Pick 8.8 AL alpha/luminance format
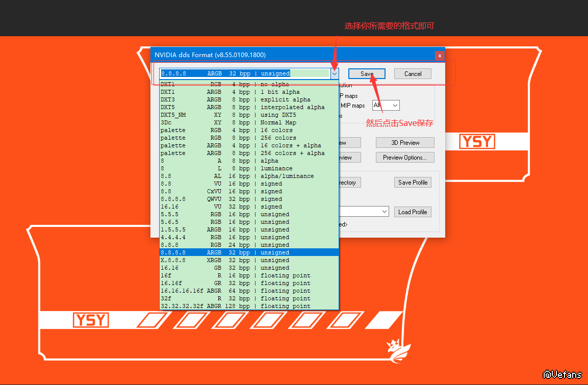 pyautogui.click(x=249, y=176)
